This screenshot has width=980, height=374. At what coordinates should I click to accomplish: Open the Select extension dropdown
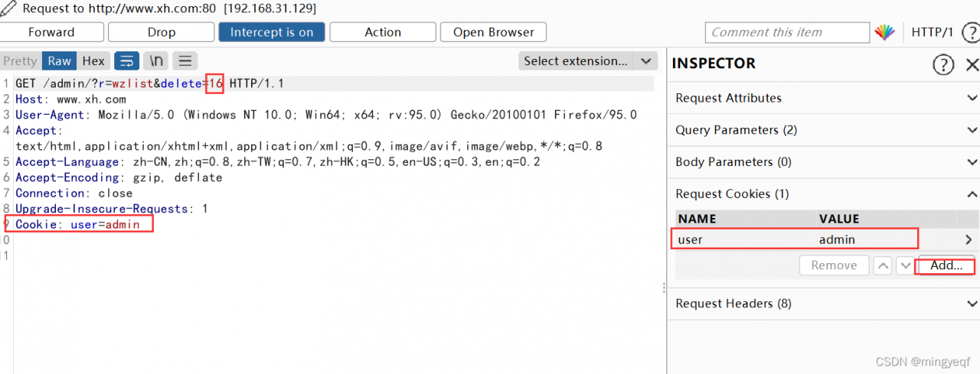(588, 61)
